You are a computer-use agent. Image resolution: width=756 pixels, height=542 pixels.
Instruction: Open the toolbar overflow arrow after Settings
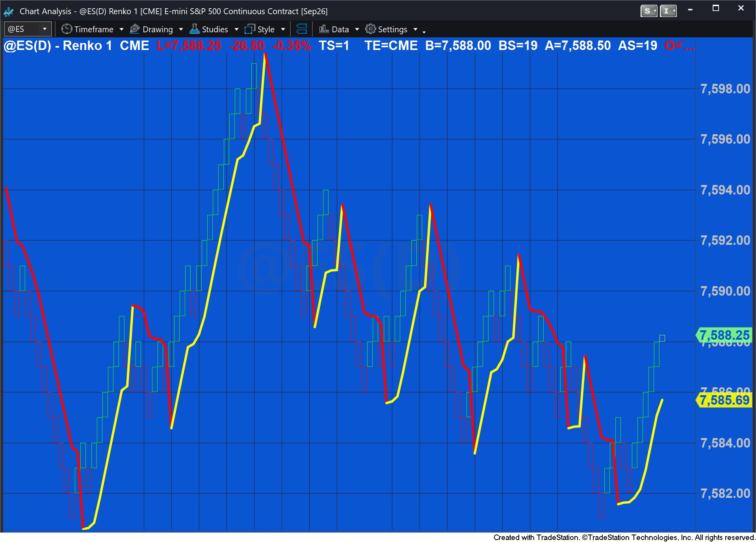coord(424,31)
